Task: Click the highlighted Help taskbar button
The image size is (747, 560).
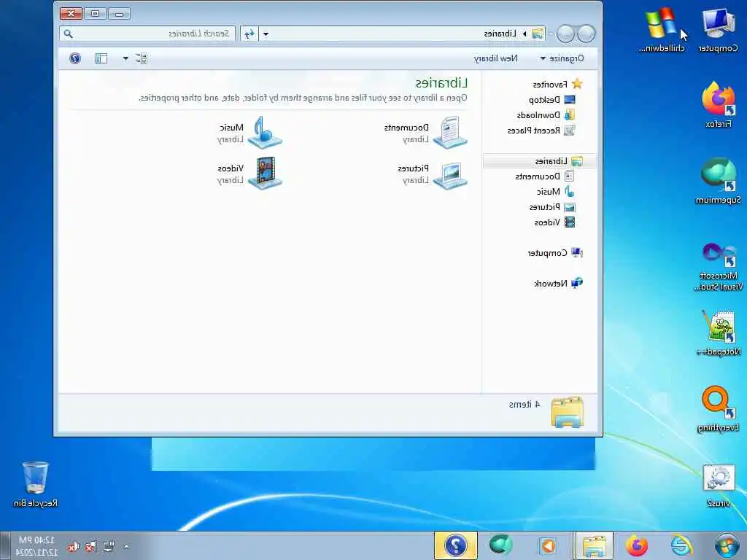Action: point(455,545)
